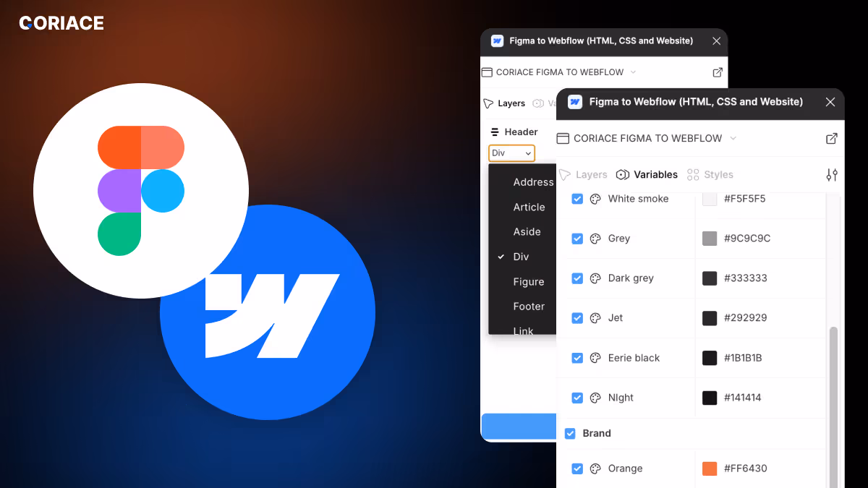Image resolution: width=868 pixels, height=488 pixels.
Task: Click the #F5F5F5 hex value
Action: pos(744,199)
